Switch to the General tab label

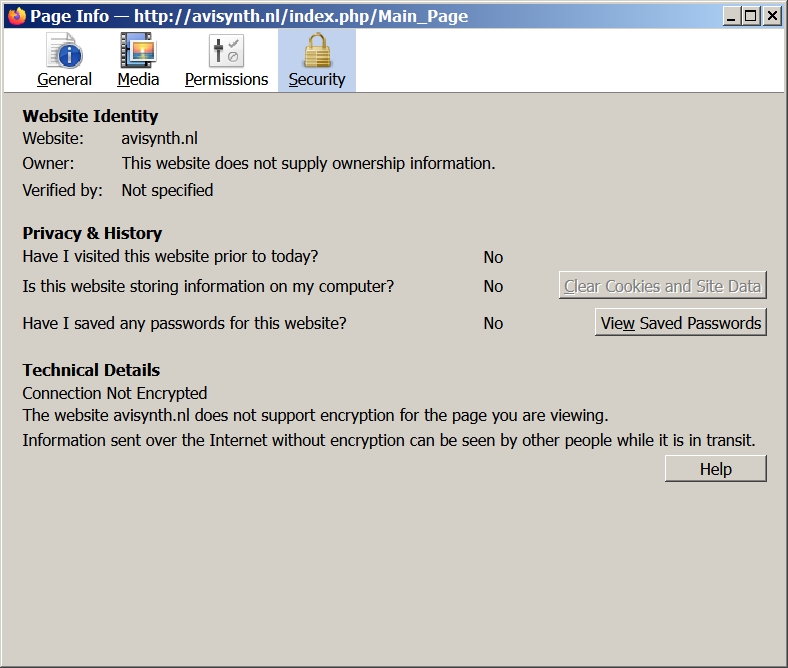click(64, 79)
